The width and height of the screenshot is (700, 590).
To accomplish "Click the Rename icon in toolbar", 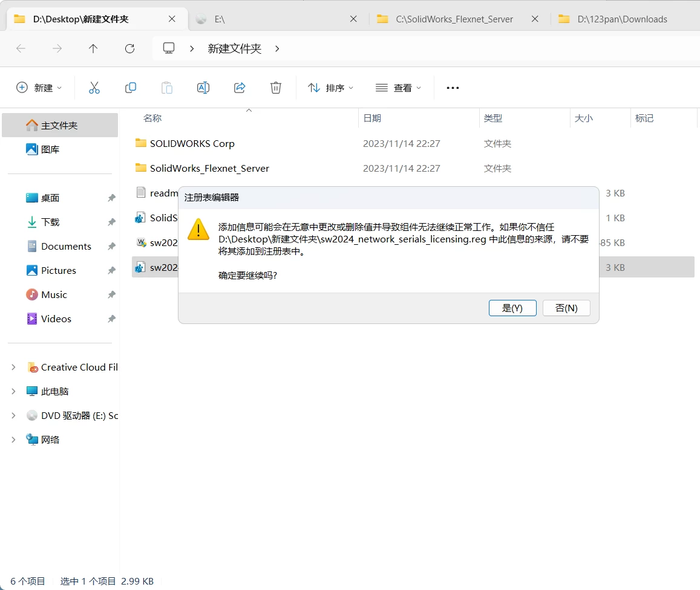I will (203, 88).
